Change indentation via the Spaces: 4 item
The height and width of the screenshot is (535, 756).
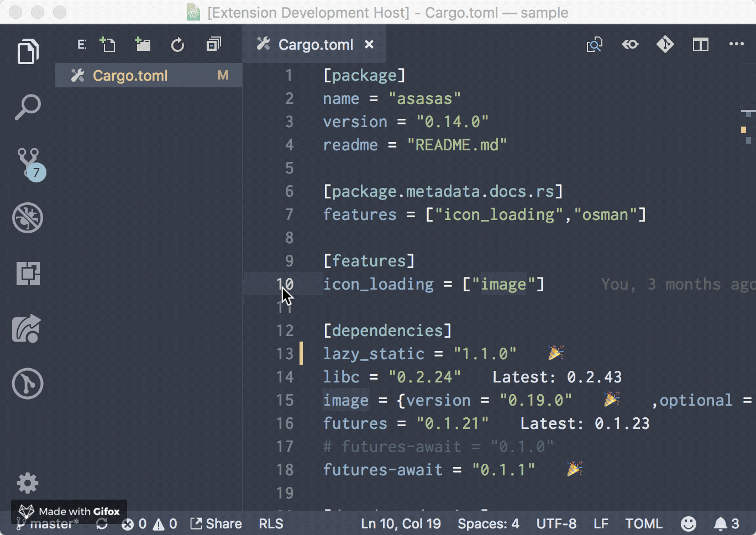coord(488,523)
